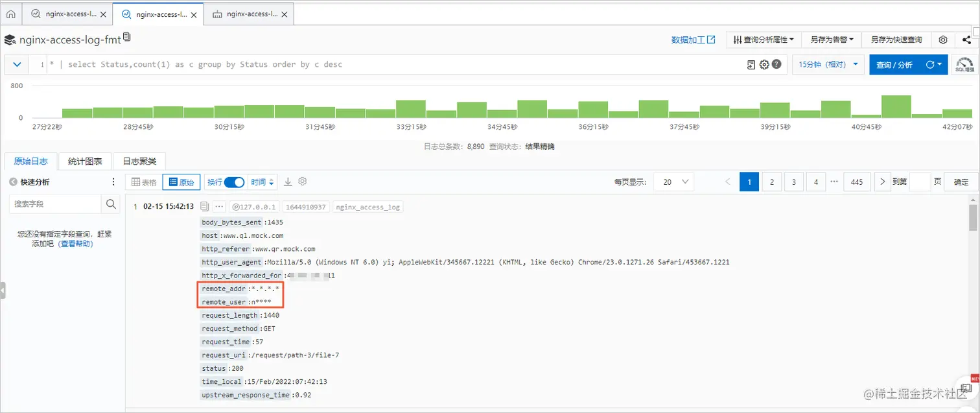Open 每页显示 20 page size dropdown
This screenshot has width=980, height=413.
[x=673, y=182]
